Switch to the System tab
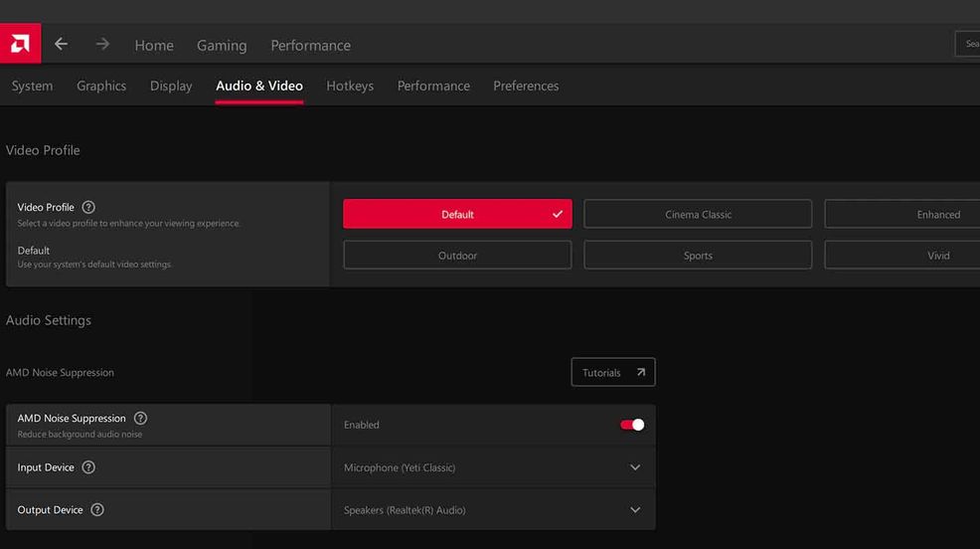Screen dimensions: 980x549 (x=32, y=86)
